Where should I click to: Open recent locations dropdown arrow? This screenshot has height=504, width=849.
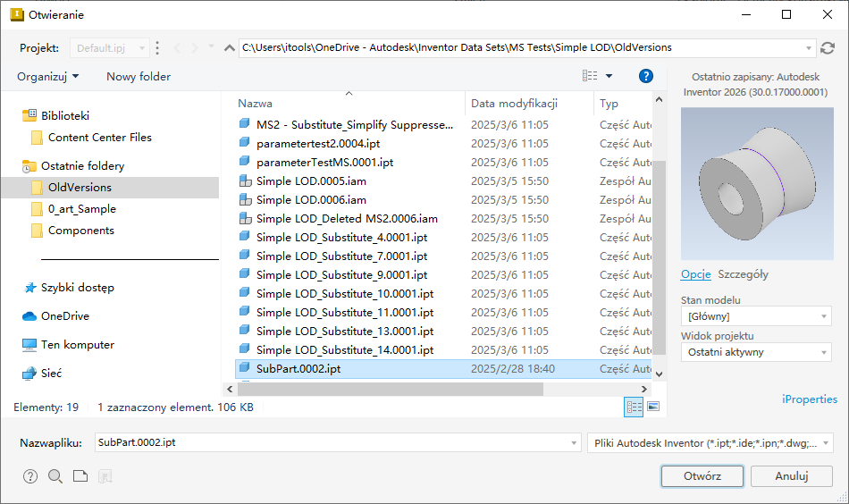coord(211,47)
